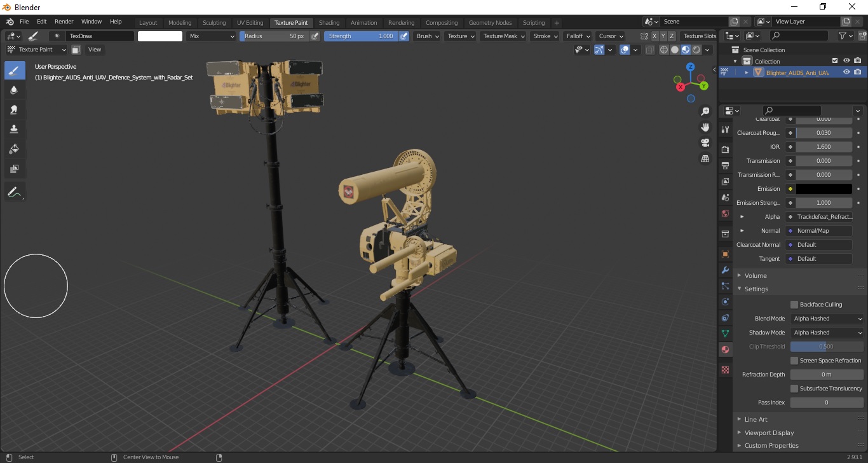Select the Fill bucket tool
The image size is (868, 463).
15,149
